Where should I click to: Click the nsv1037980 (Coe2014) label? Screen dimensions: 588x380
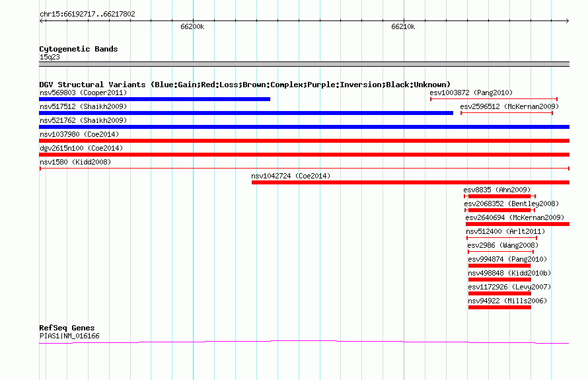(79, 134)
